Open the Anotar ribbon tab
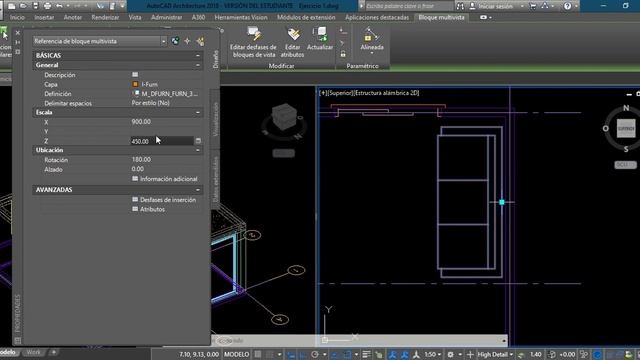 coord(73,18)
